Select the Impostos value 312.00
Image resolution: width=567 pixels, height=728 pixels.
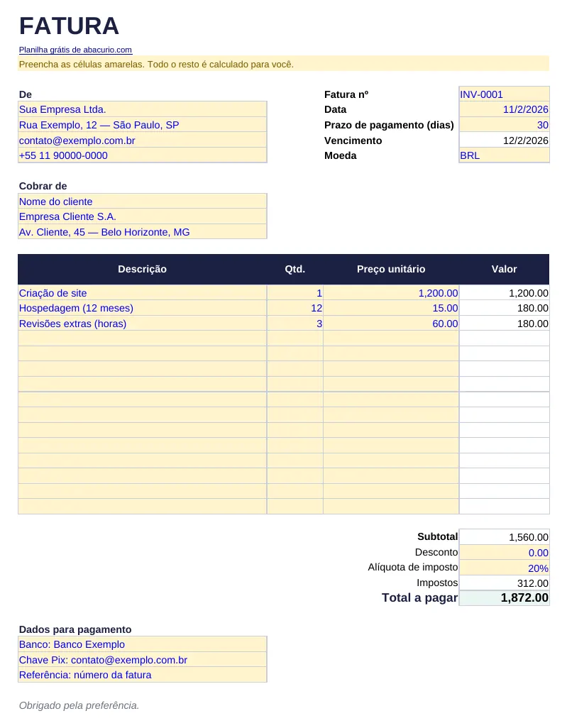[505, 583]
